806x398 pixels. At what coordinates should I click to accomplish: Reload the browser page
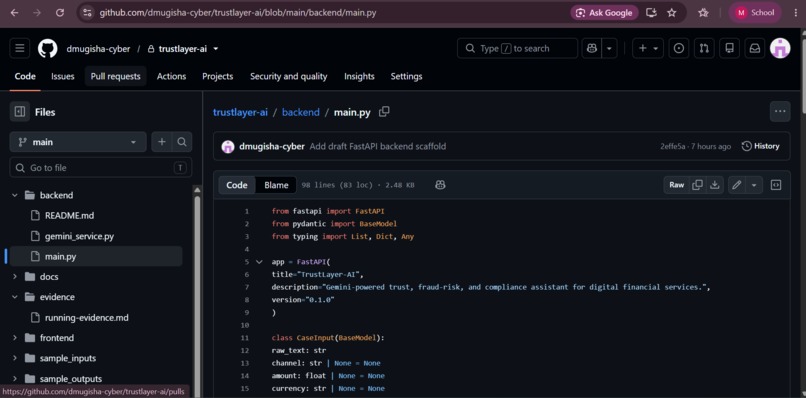tap(60, 13)
